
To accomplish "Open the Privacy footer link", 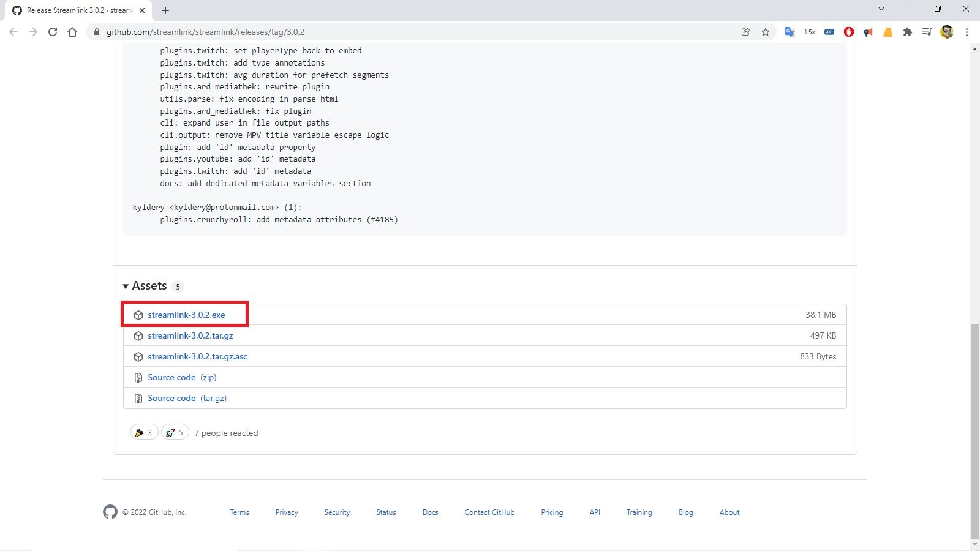I will point(287,512).
